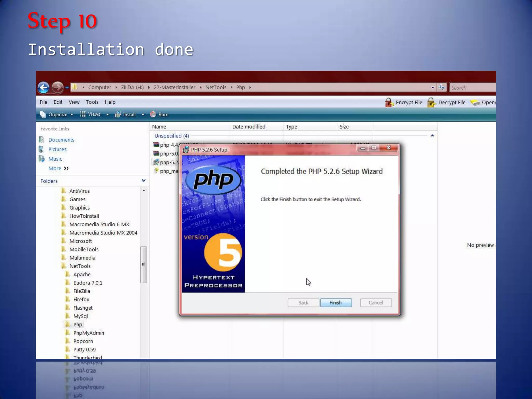Select MySql folder in tree
The image size is (532, 399).
pyautogui.click(x=81, y=316)
